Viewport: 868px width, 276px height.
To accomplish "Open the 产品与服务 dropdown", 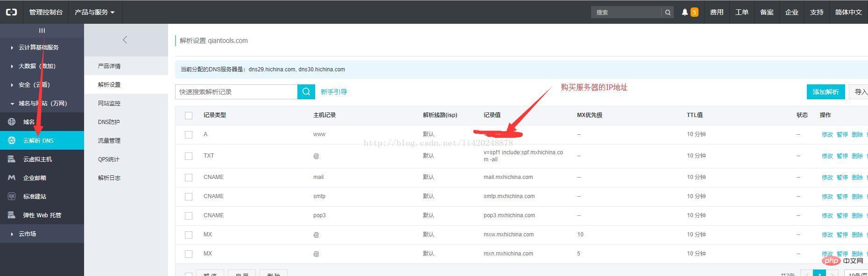I will pos(95,12).
